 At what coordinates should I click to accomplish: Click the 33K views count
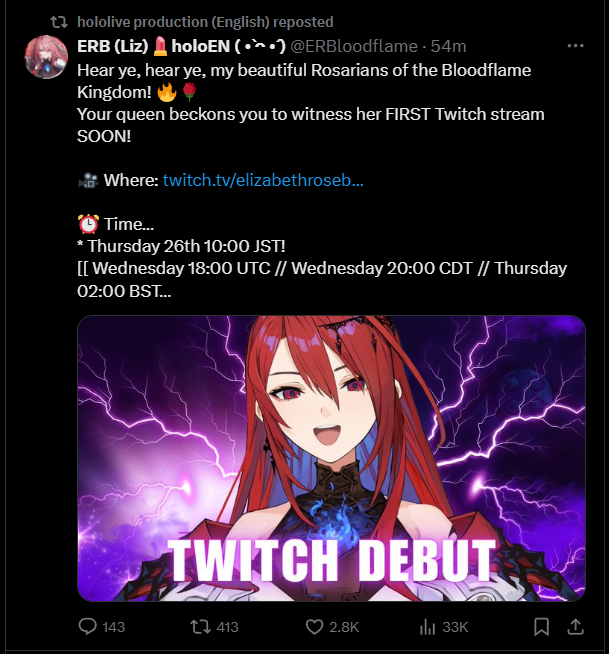[455, 627]
